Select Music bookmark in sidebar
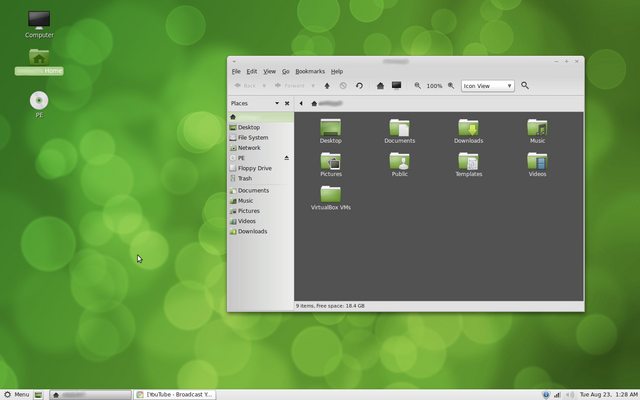The width and height of the screenshot is (640, 400). tap(260, 201)
